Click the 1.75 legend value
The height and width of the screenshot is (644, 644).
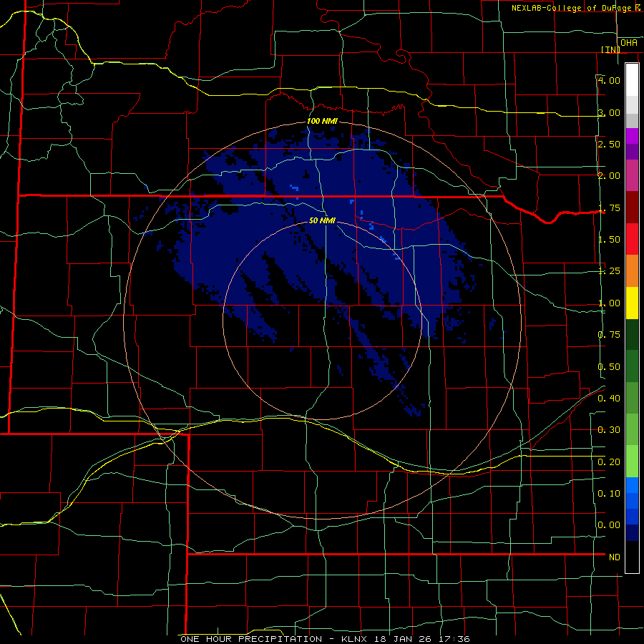[x=609, y=208]
